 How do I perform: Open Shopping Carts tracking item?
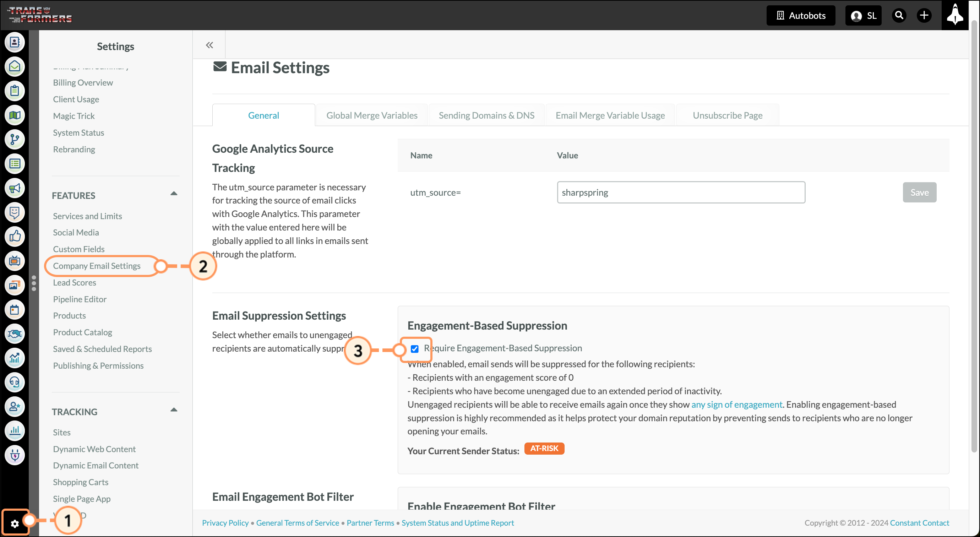pyautogui.click(x=81, y=482)
